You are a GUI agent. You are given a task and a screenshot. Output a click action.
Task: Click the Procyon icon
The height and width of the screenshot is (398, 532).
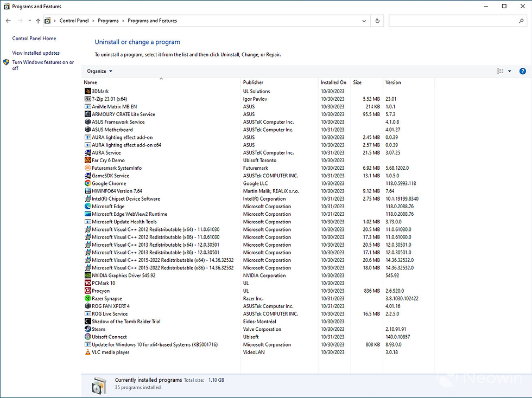87,291
